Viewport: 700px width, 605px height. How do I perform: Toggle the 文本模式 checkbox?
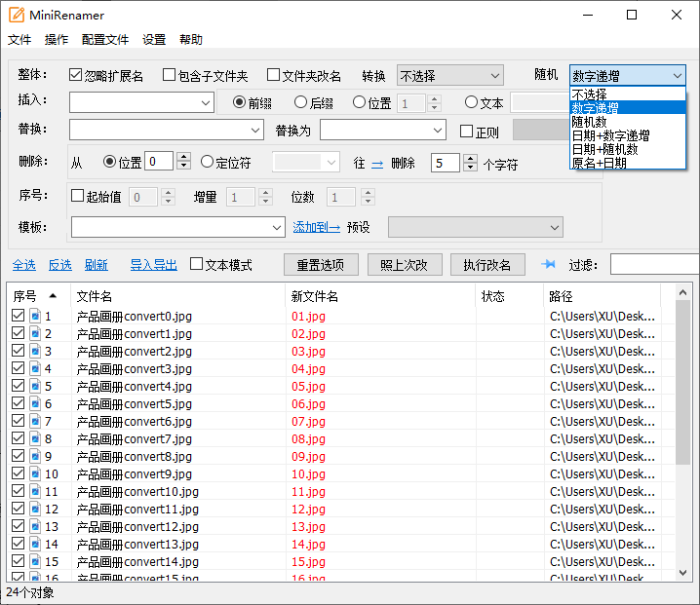pyautogui.click(x=196, y=264)
